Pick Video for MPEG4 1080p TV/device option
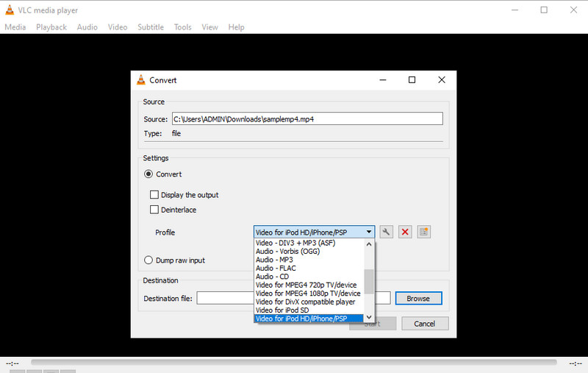 [307, 293]
